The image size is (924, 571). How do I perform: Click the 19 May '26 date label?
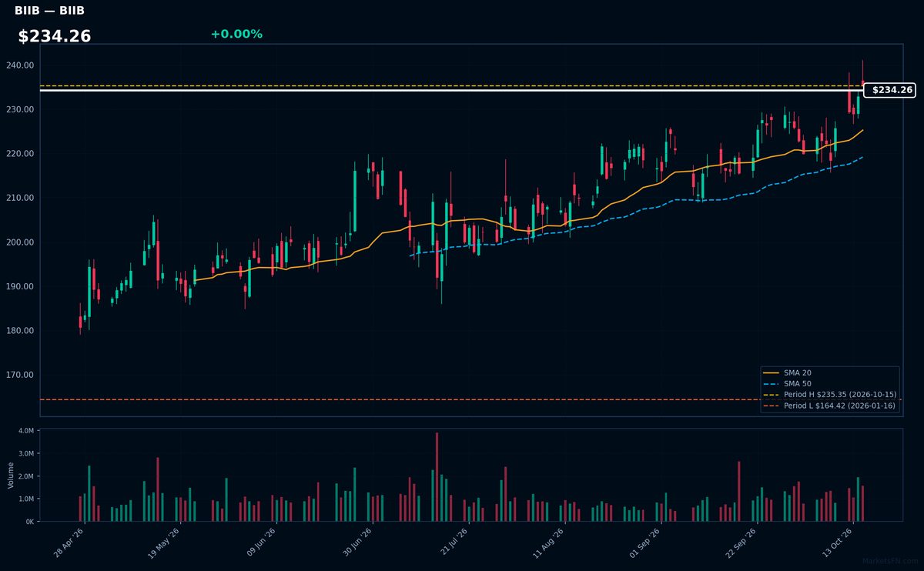click(165, 543)
